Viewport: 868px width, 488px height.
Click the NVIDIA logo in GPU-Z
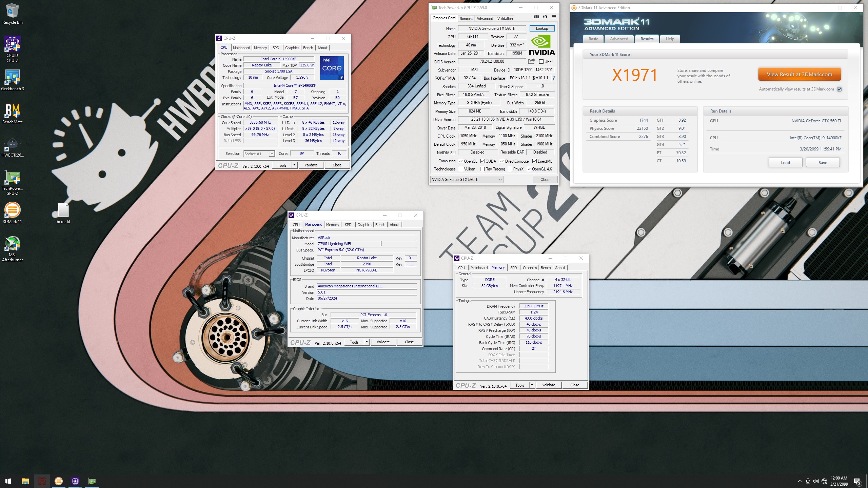[x=541, y=45]
